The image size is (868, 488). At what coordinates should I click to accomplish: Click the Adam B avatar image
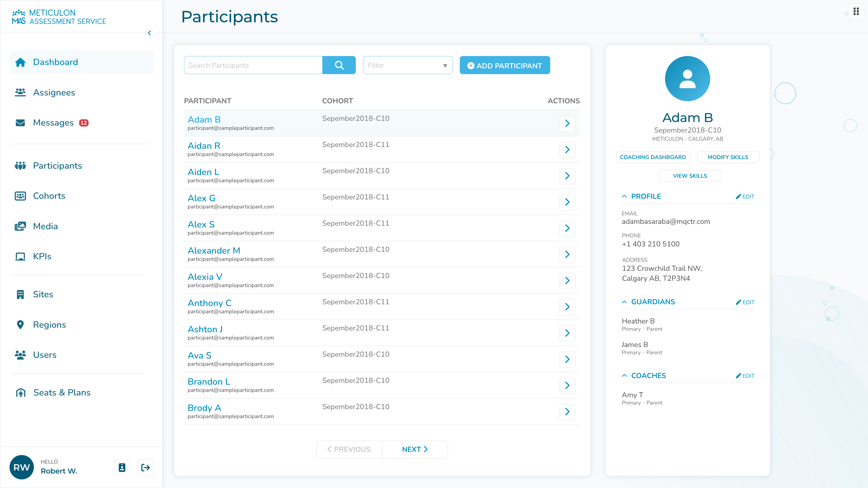[687, 78]
